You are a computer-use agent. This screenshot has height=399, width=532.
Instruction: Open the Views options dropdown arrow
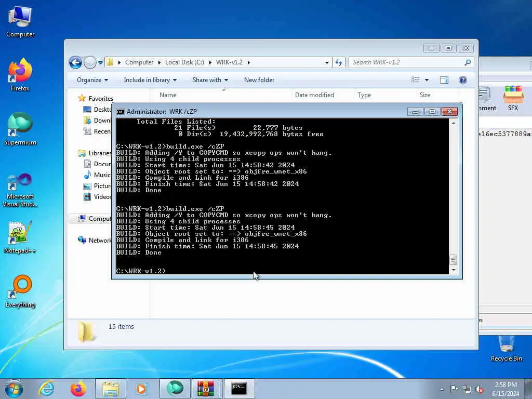click(x=427, y=80)
